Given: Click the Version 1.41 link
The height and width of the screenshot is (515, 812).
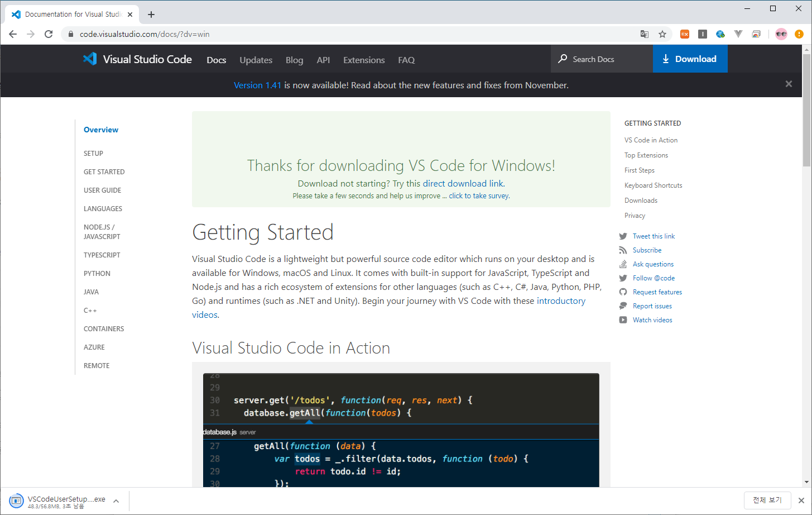Looking at the screenshot, I should 257,85.
